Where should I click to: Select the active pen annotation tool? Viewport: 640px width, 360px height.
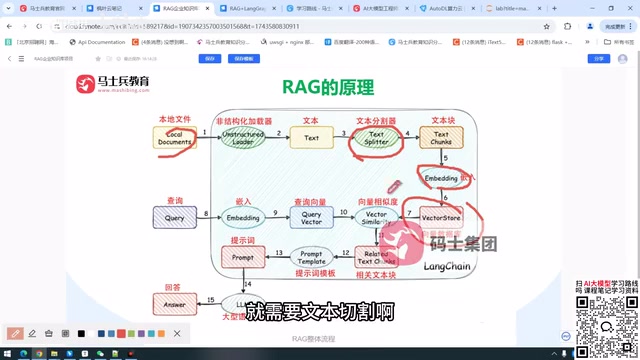coord(15,333)
